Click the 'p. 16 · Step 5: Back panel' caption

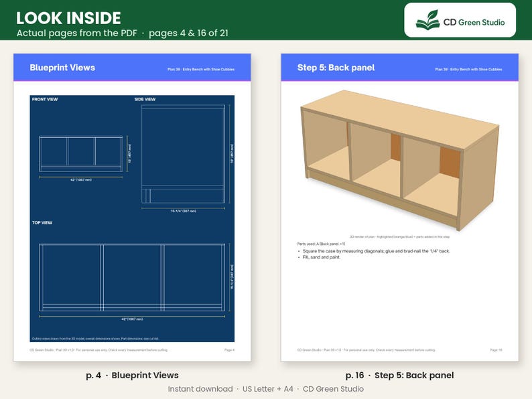pos(400,376)
